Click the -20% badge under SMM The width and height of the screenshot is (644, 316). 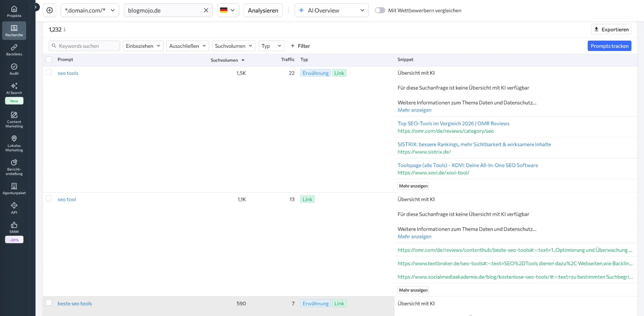tap(14, 240)
